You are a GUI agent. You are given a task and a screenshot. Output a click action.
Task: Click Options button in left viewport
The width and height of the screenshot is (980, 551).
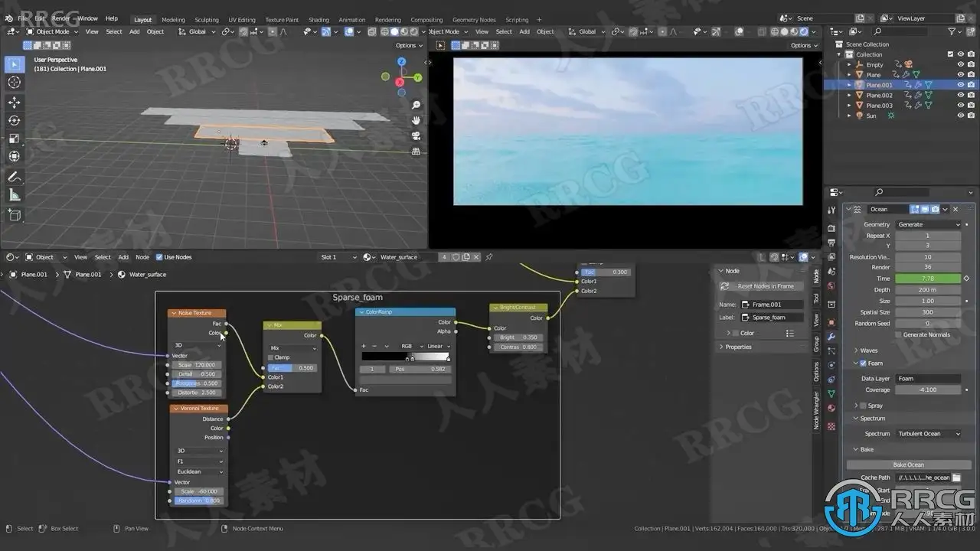coord(408,45)
